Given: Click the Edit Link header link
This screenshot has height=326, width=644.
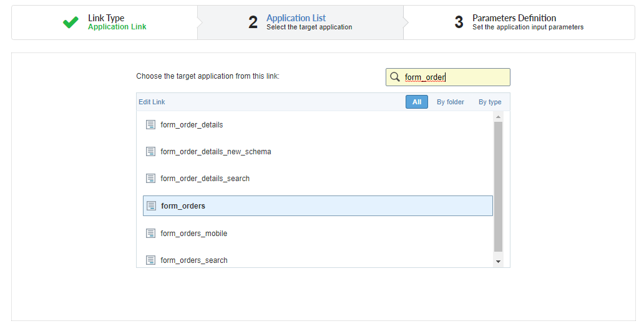Looking at the screenshot, I should pos(152,102).
